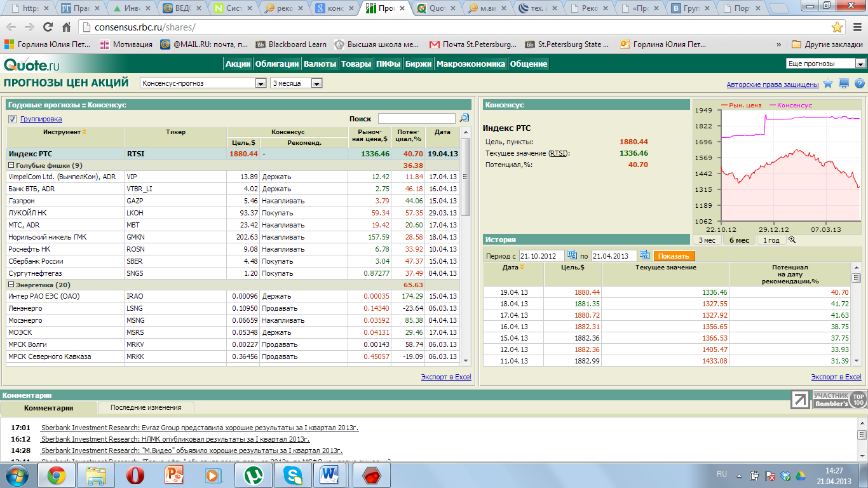This screenshot has height=488, width=868.
Task: Open the Валюты menu item
Action: pyautogui.click(x=320, y=64)
